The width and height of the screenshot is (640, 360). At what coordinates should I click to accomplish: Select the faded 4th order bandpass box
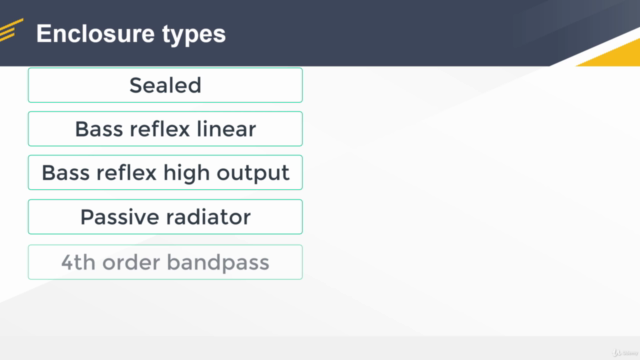[x=165, y=262]
